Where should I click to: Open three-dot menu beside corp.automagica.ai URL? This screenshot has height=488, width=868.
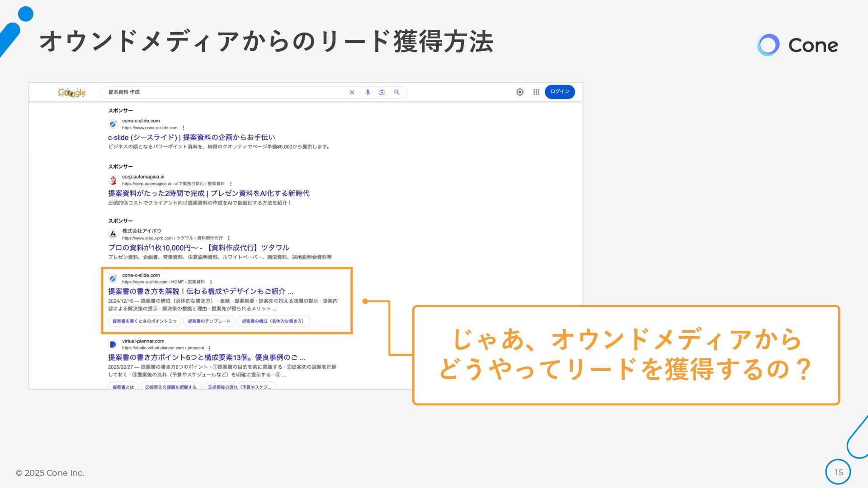tap(231, 184)
